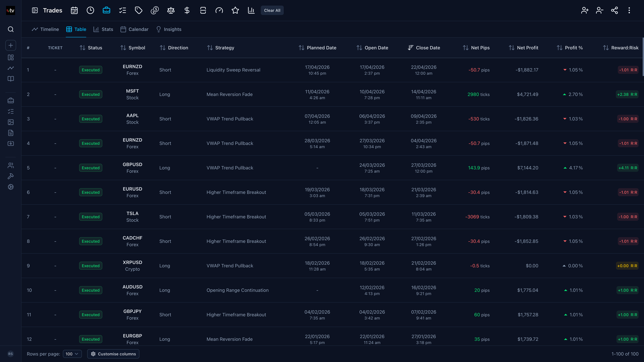Open the Rows per page dropdown
This screenshot has height=362, width=644.
pyautogui.click(x=72, y=354)
